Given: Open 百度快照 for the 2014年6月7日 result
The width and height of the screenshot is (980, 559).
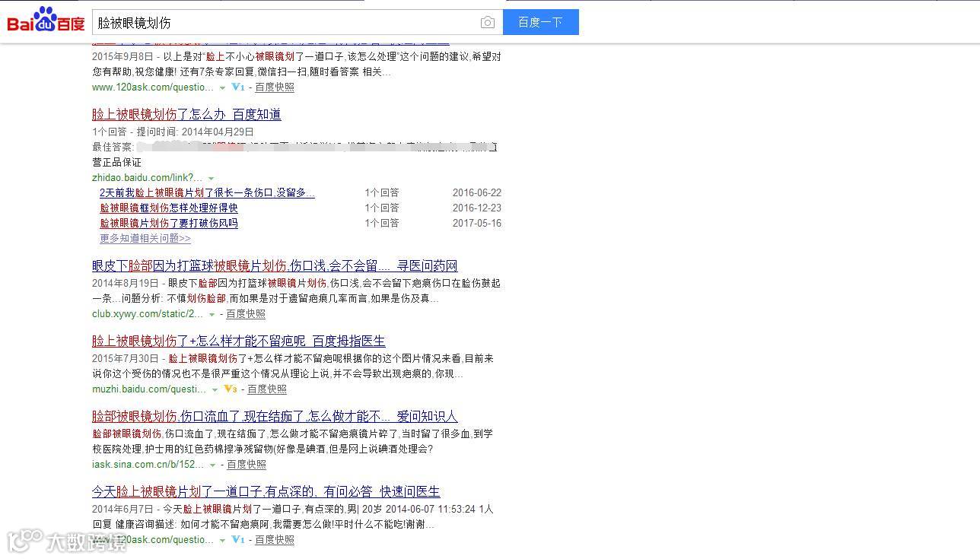Looking at the screenshot, I should click(275, 539).
